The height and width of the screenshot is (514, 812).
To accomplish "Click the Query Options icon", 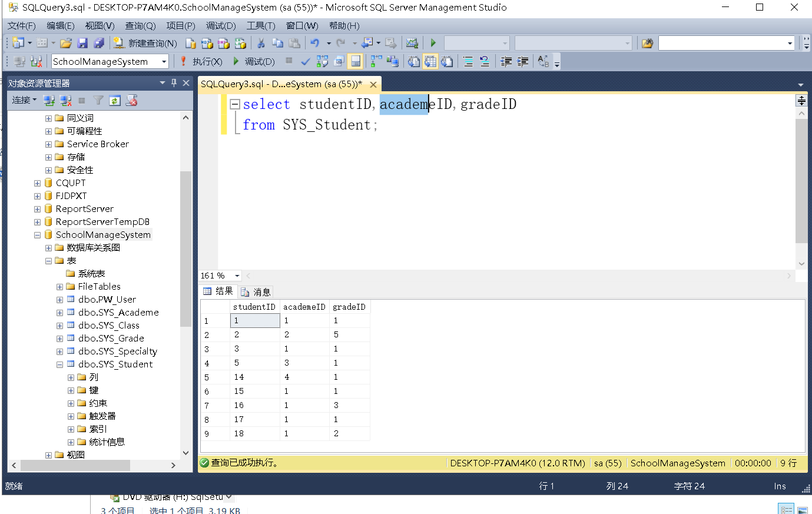I will 339,61.
